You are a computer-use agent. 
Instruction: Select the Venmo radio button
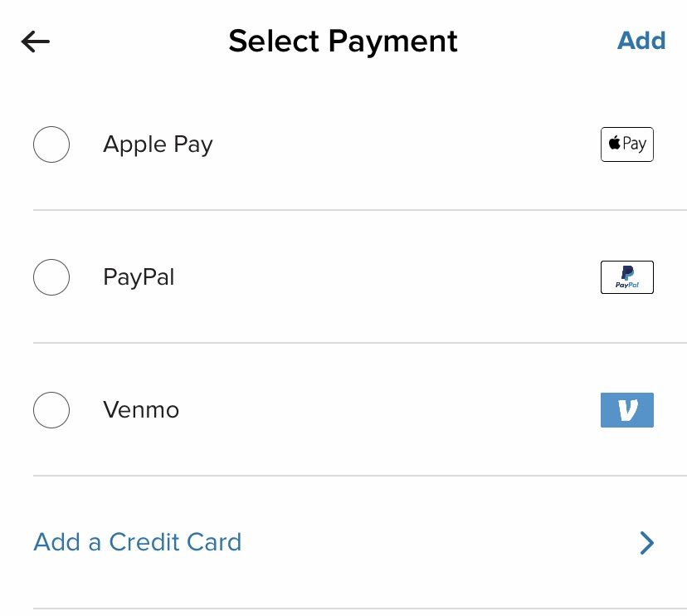coord(51,409)
